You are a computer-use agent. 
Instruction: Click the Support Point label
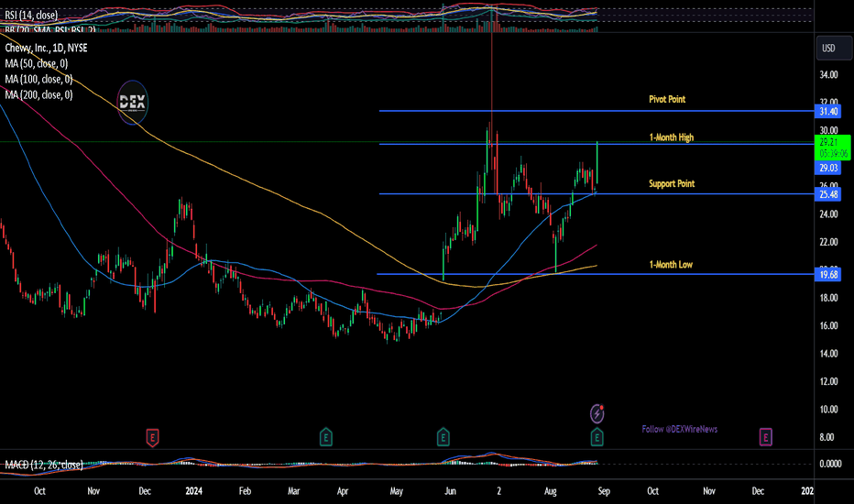click(x=672, y=183)
